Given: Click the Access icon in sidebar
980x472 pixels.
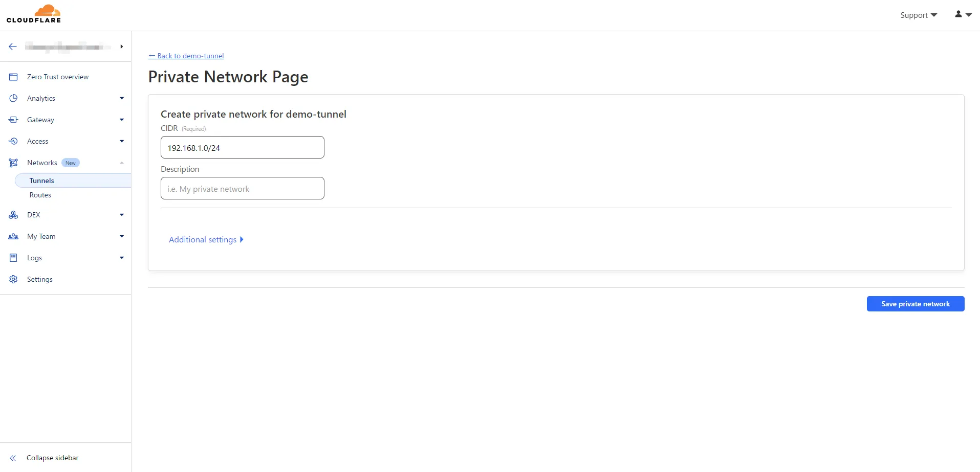Looking at the screenshot, I should (13, 141).
